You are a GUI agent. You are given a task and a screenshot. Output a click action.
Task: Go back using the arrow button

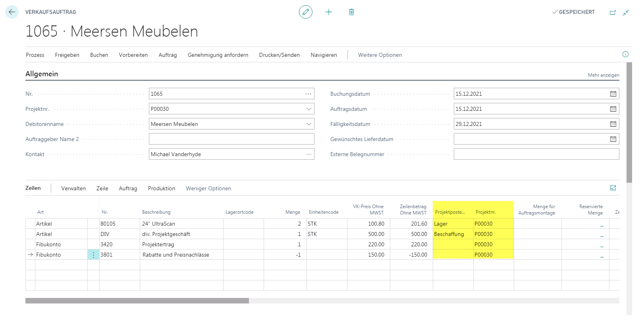coord(12,12)
